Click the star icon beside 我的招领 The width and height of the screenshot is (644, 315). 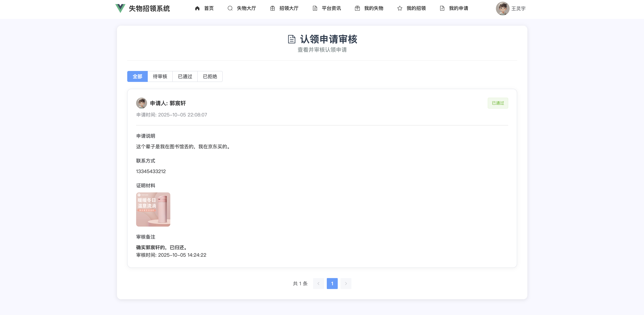(400, 8)
